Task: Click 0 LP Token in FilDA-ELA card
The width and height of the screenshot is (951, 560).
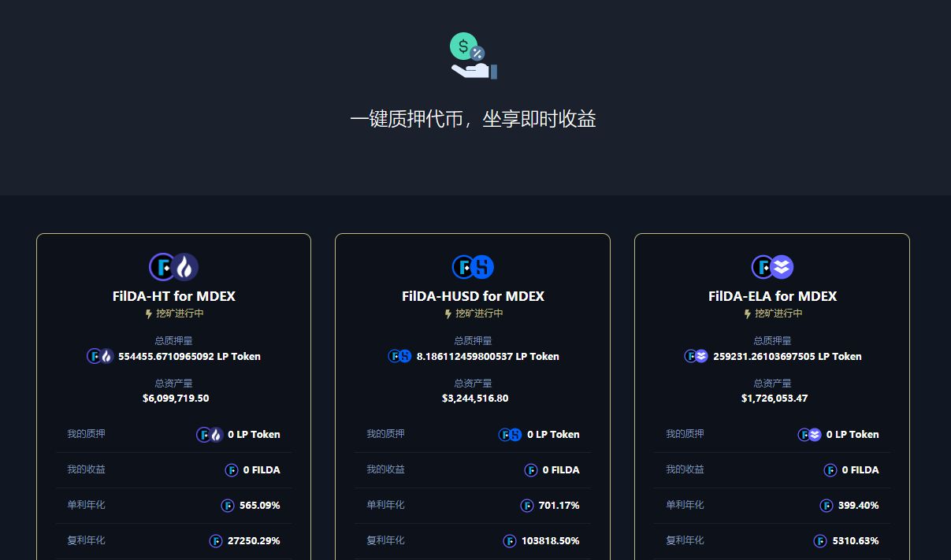Action: click(853, 434)
